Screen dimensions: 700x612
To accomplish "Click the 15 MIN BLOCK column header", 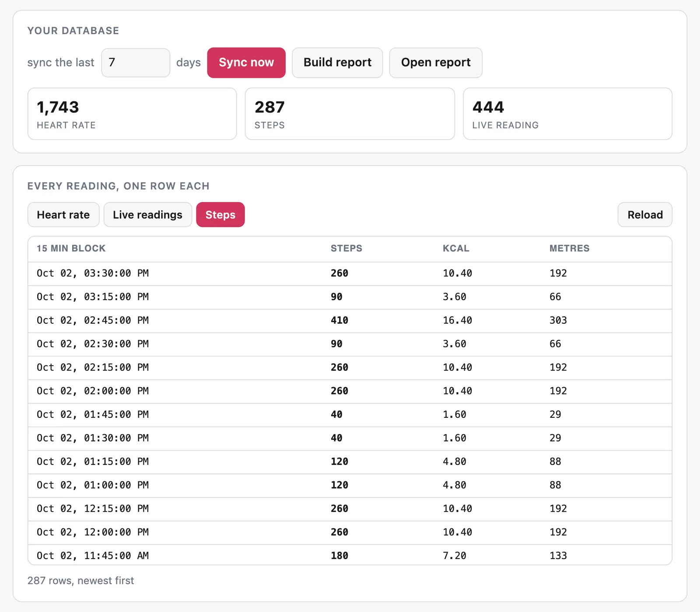I will [x=71, y=248].
